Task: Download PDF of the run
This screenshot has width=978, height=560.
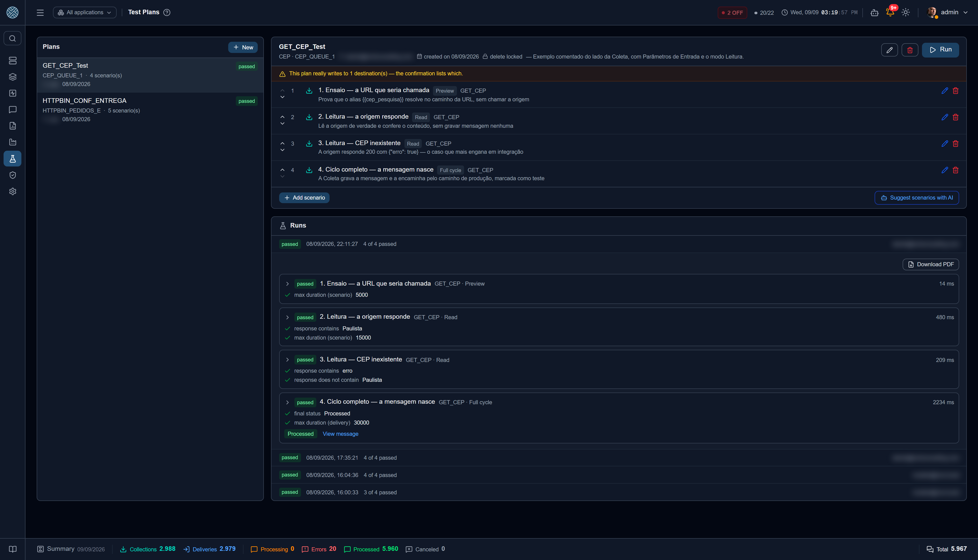Action: pos(930,264)
